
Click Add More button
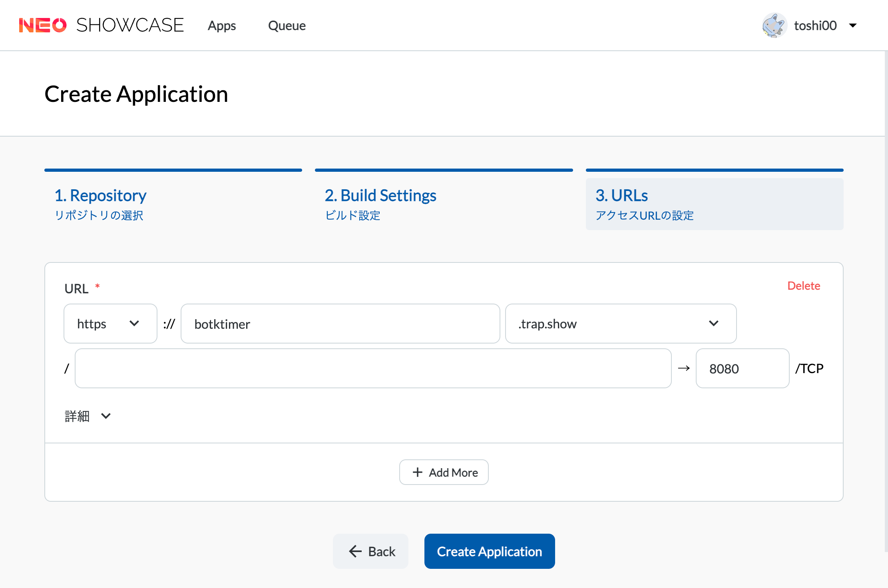444,472
